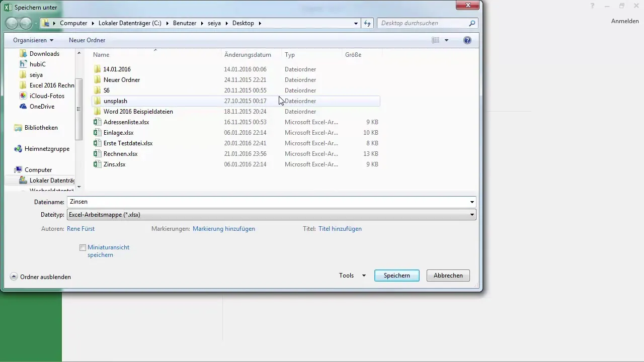Select Computer in the navigation pane

(38, 170)
